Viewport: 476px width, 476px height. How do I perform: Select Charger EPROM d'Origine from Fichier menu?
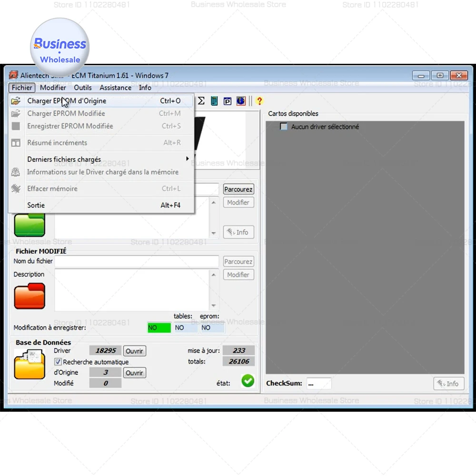(x=67, y=100)
